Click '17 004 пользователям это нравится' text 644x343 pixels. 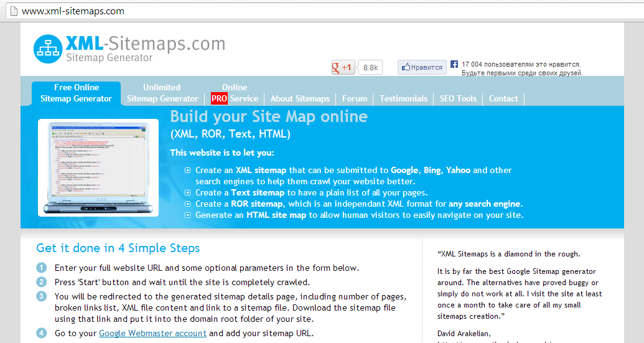[x=521, y=64]
